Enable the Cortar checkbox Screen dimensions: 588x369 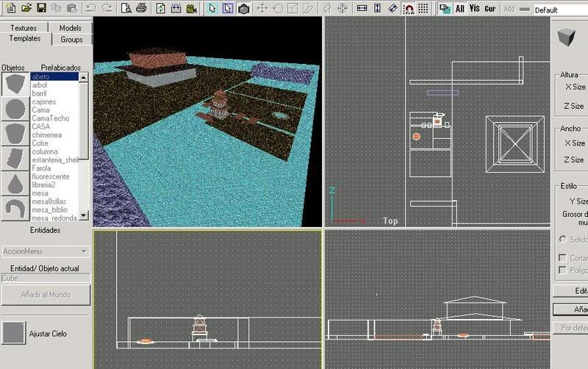pyautogui.click(x=563, y=258)
